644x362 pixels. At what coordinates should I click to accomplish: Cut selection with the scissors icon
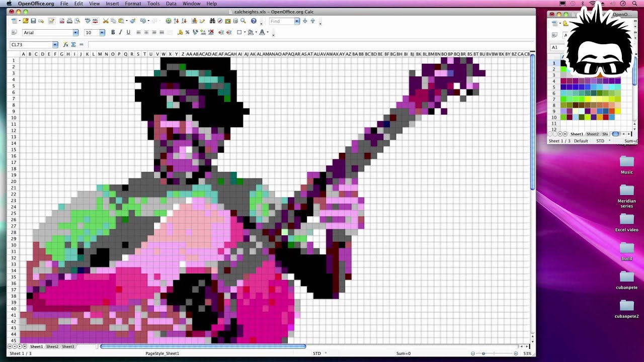coord(106,21)
